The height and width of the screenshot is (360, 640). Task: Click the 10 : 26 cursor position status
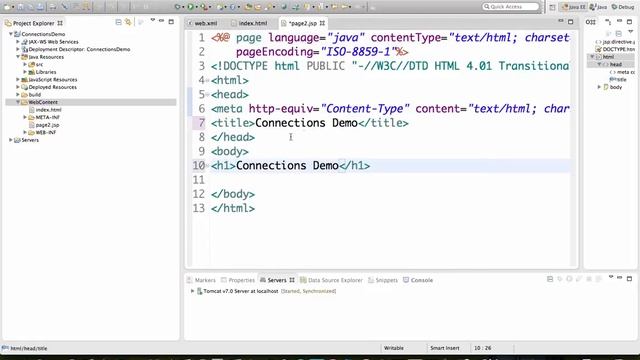click(482, 348)
